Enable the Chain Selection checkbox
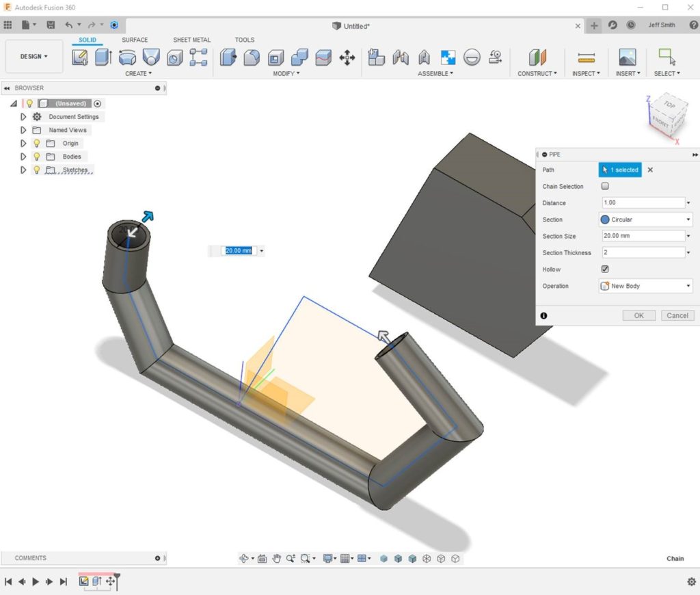Screen dimensions: 700x595 click(605, 186)
